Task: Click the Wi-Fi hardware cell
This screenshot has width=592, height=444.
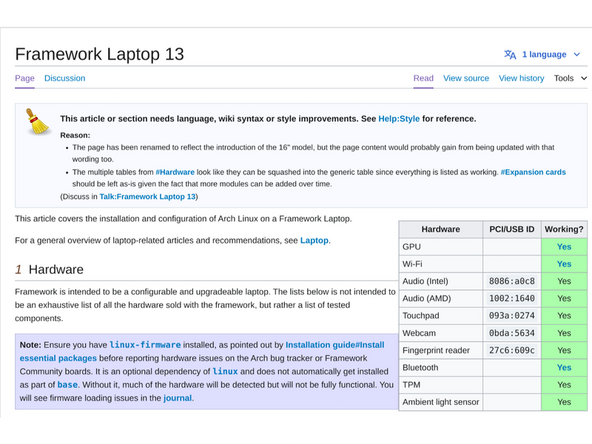Action: click(x=441, y=264)
